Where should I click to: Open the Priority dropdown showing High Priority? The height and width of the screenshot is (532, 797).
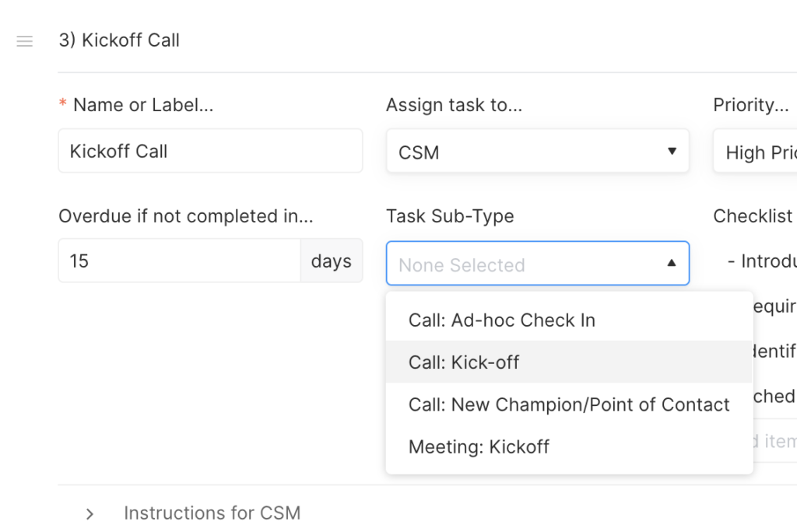coord(755,151)
